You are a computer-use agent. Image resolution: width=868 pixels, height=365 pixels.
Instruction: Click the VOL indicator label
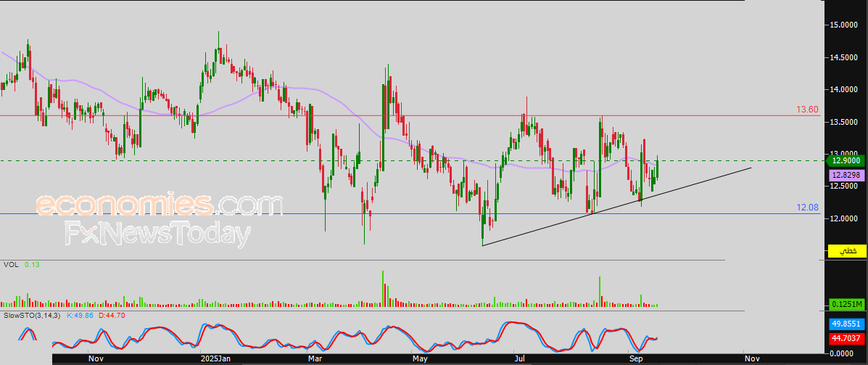(x=11, y=266)
